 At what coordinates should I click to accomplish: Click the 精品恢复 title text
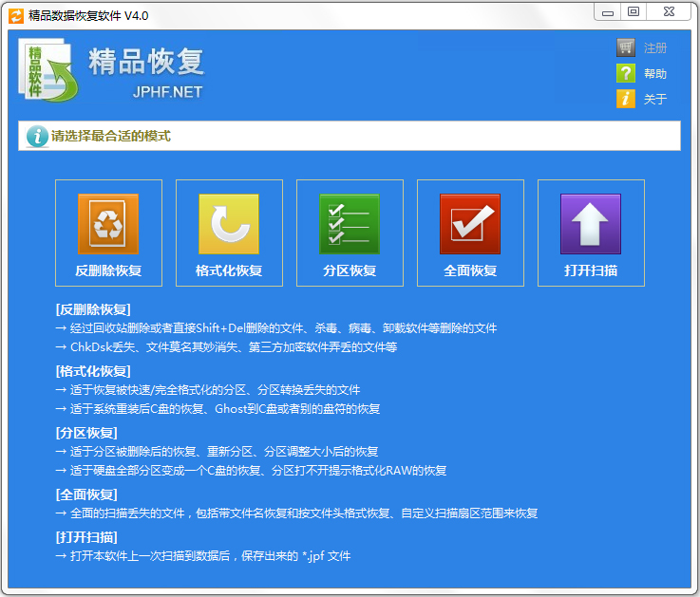[146, 61]
